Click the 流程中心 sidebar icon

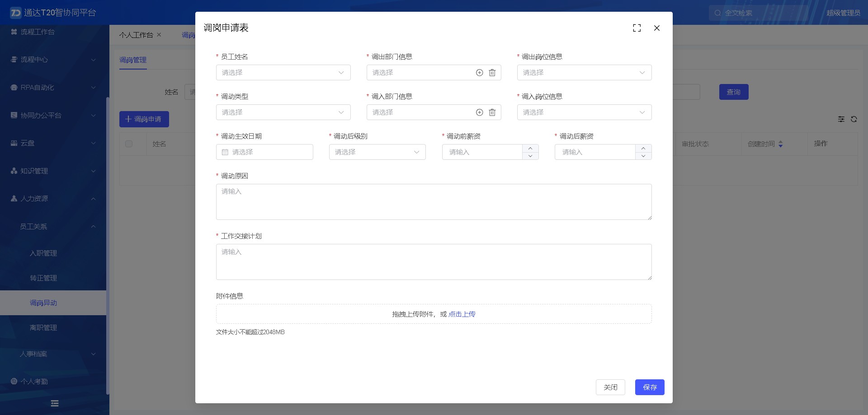(x=14, y=60)
